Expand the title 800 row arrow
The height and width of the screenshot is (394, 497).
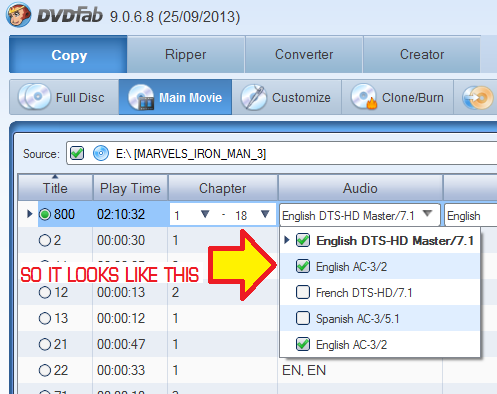point(29,214)
